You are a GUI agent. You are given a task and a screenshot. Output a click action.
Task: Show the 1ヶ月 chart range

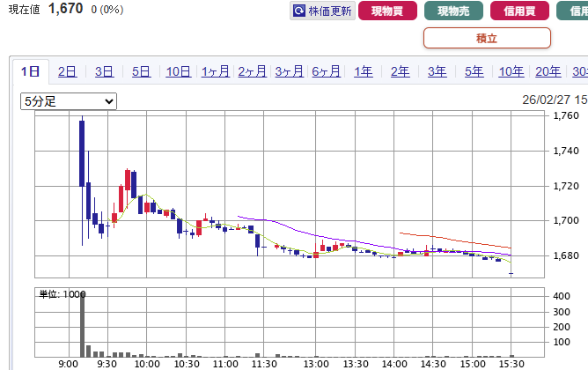[215, 72]
